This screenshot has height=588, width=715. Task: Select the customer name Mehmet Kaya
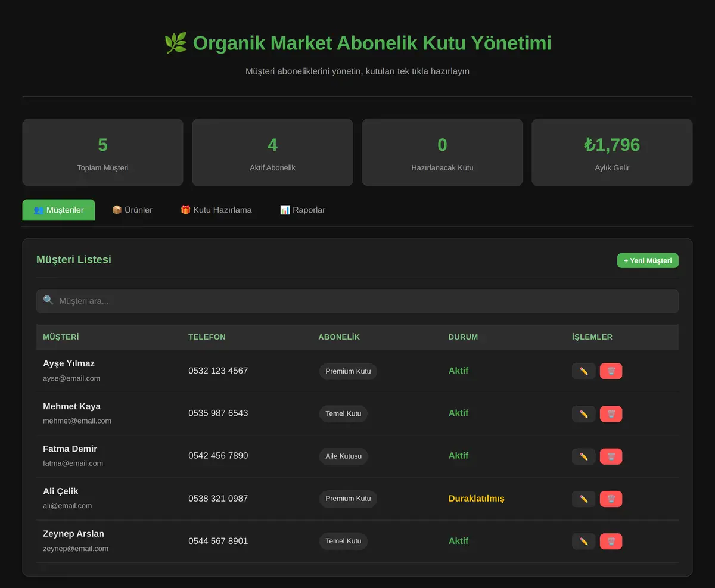(x=71, y=406)
